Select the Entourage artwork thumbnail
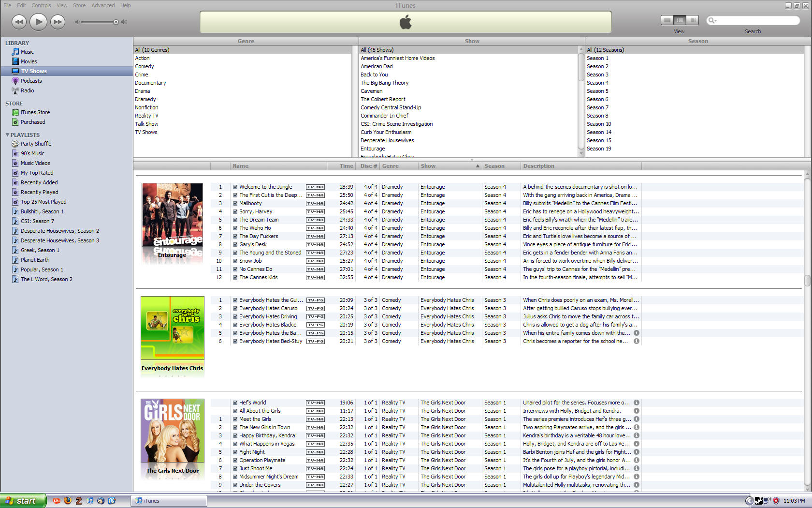This screenshot has width=812, height=508. (x=172, y=214)
